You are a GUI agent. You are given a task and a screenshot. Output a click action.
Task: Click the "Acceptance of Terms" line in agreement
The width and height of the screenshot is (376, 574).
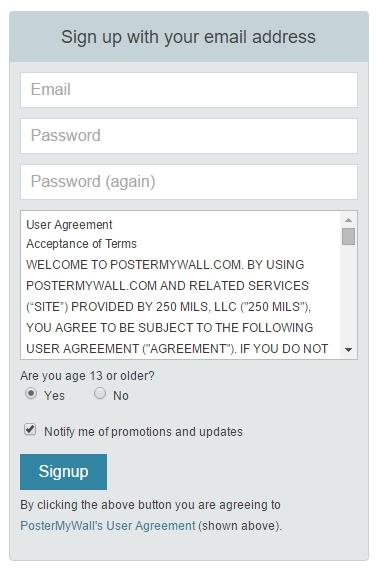tap(81, 243)
